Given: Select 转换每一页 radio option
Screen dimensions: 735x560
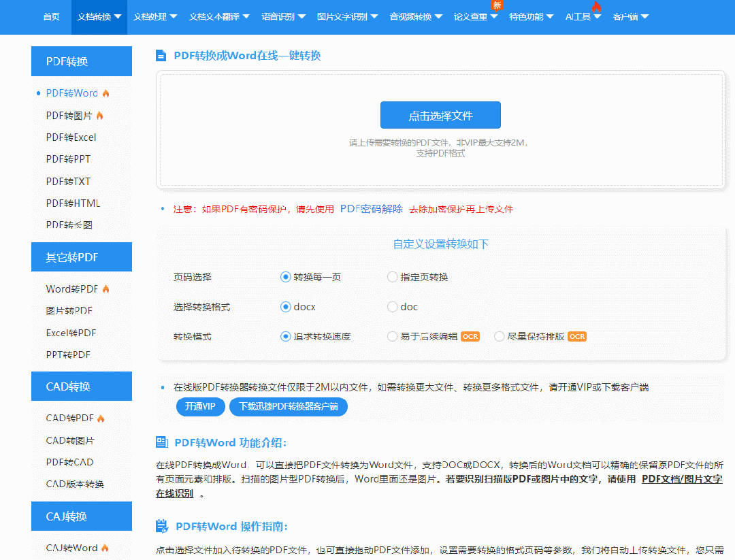Looking at the screenshot, I should 285,277.
